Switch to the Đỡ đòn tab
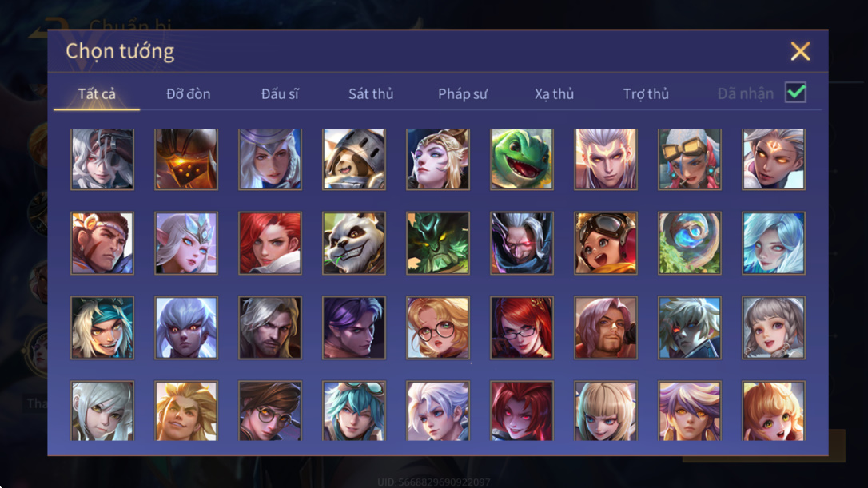 pyautogui.click(x=188, y=94)
